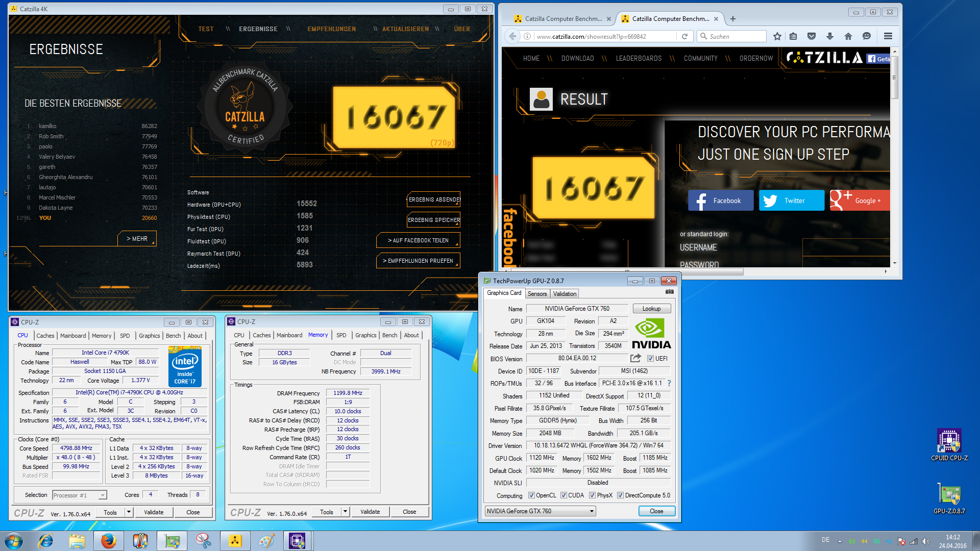
Task: Click the Facebook sign up button
Action: coord(721,201)
